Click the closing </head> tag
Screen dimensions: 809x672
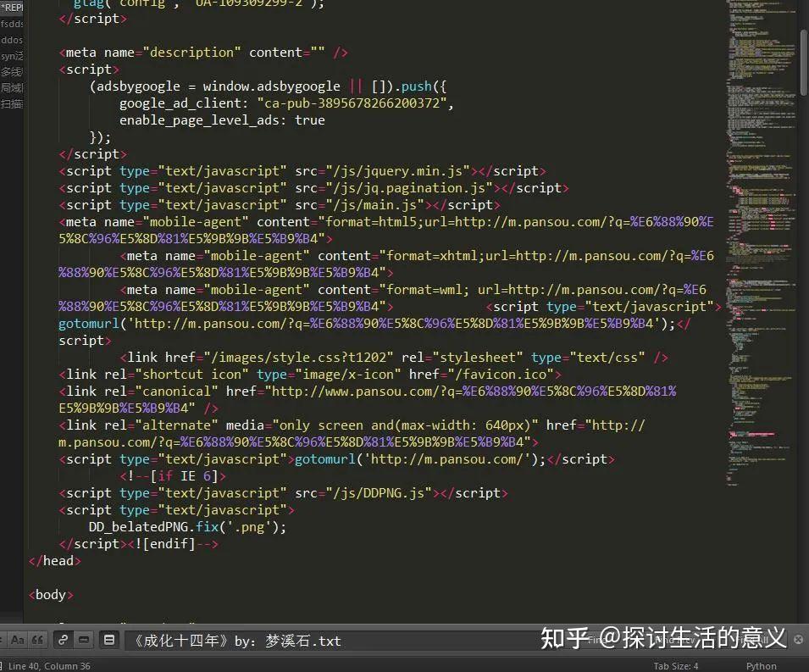pyautogui.click(x=55, y=561)
